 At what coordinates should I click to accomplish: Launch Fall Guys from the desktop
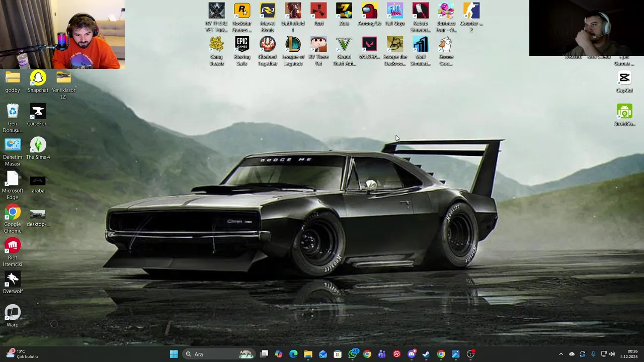[395, 15]
